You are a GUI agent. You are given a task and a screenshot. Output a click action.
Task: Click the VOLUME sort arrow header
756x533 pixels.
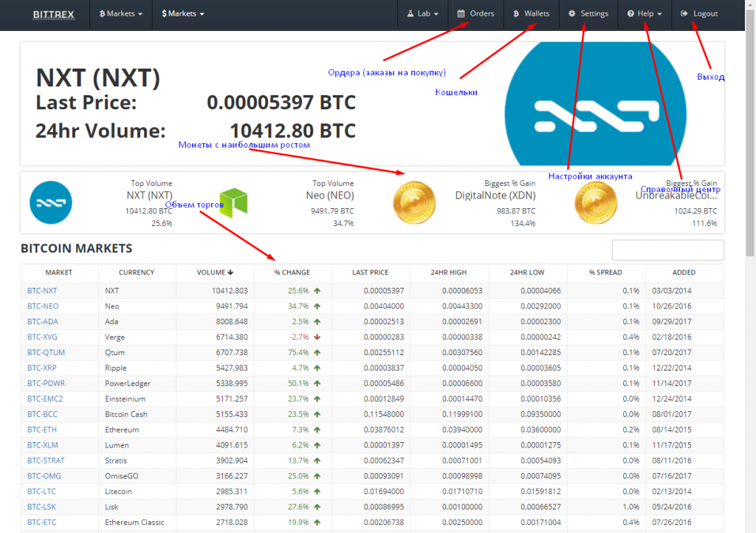(x=215, y=272)
